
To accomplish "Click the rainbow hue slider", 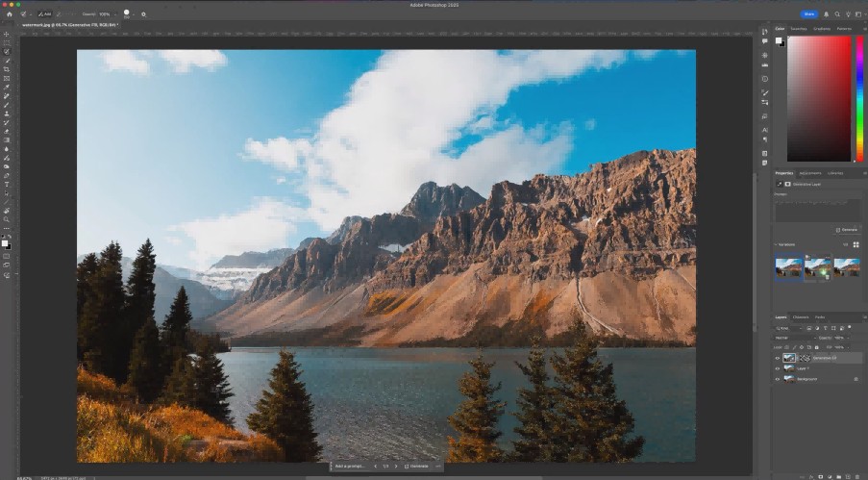I will click(x=859, y=99).
